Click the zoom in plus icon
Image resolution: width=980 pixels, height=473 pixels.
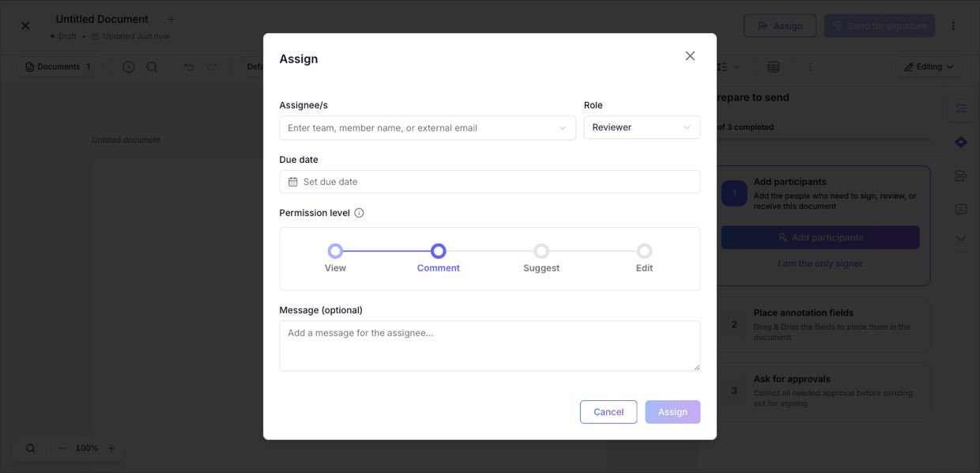(x=111, y=448)
